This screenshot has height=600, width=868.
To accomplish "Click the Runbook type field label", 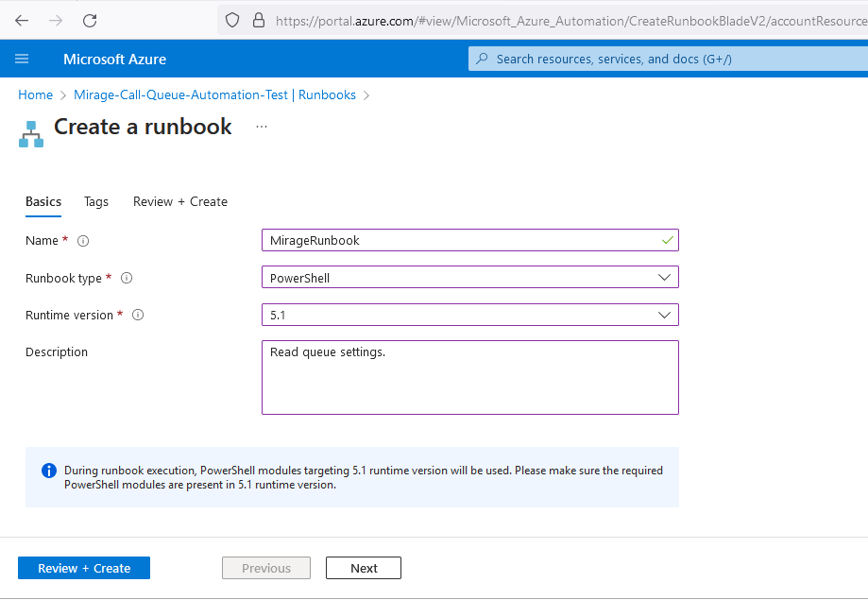I will click(x=63, y=278).
